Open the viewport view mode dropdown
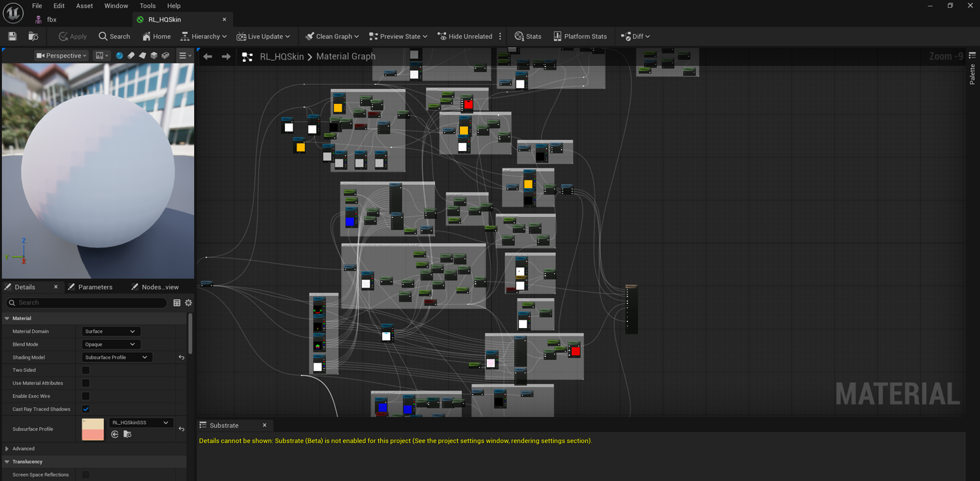 [102, 56]
